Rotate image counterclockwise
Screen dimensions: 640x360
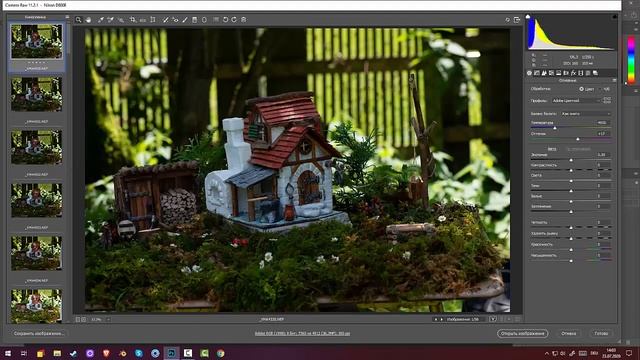(225, 20)
